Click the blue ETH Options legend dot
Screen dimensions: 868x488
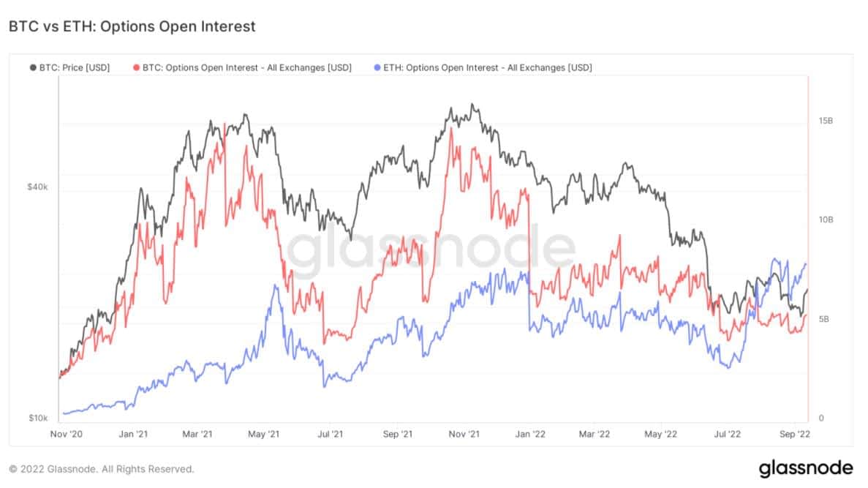pos(377,67)
